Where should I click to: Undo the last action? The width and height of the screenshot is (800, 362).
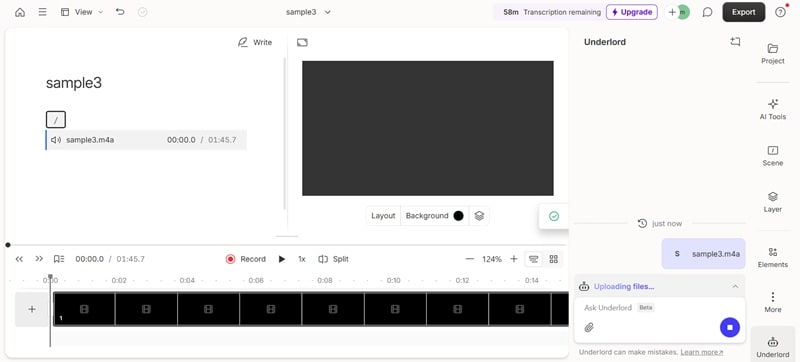(x=120, y=12)
